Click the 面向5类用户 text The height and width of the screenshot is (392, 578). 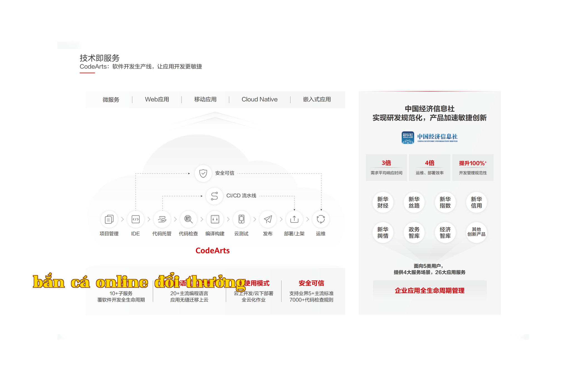point(428,266)
